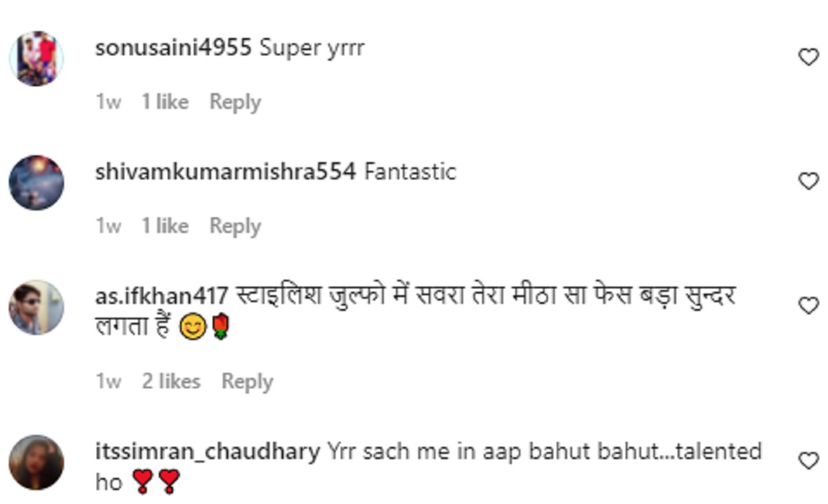Reply to shivamkumarmishra554's Fantastic comment
This screenshot has height=504, width=828.
pos(235,226)
